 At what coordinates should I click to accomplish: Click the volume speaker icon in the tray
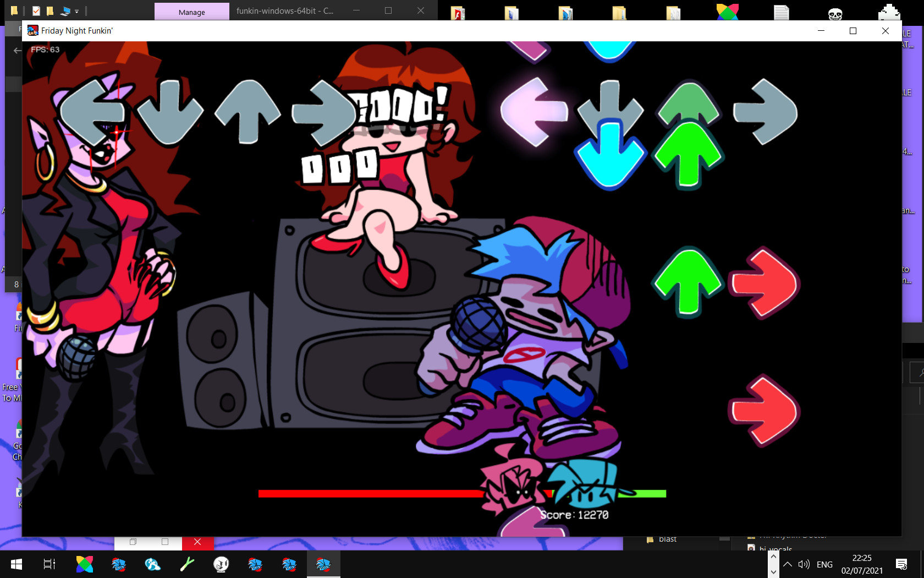[804, 564]
